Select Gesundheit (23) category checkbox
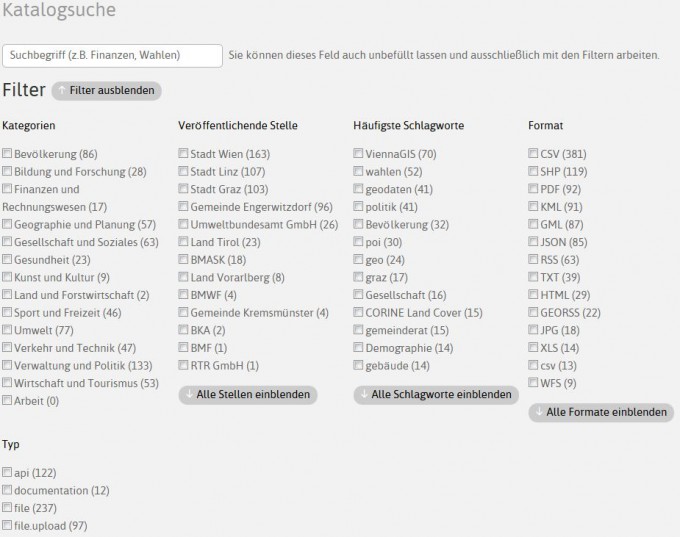680x537 pixels. tap(7, 259)
